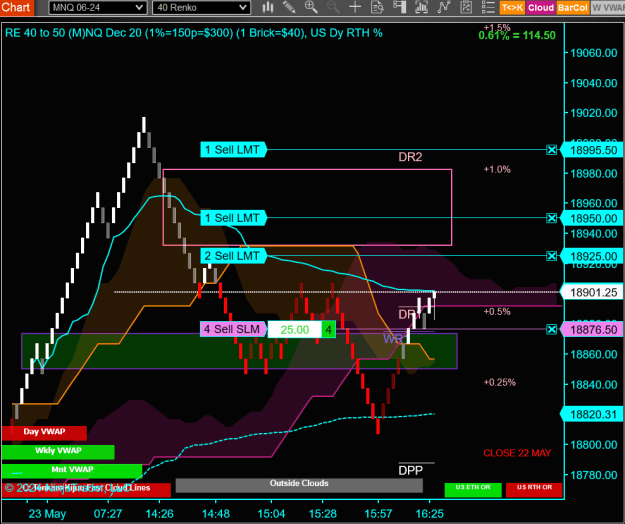Select the 1 Sell LMT label at 18995.50
This screenshot has width=625, height=524.
[x=233, y=150]
